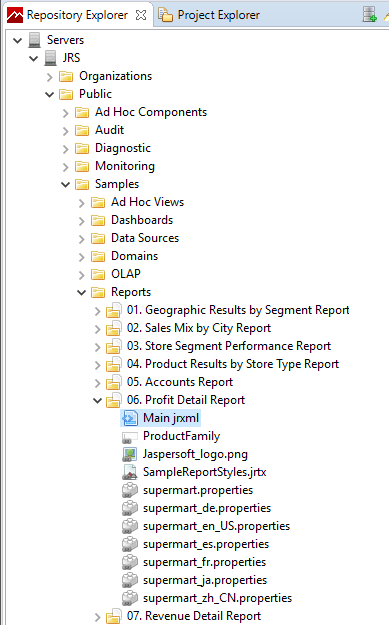This screenshot has width=389, height=625.
Task: Switch to the Project Explorer tab
Action: pyautogui.click(x=209, y=15)
